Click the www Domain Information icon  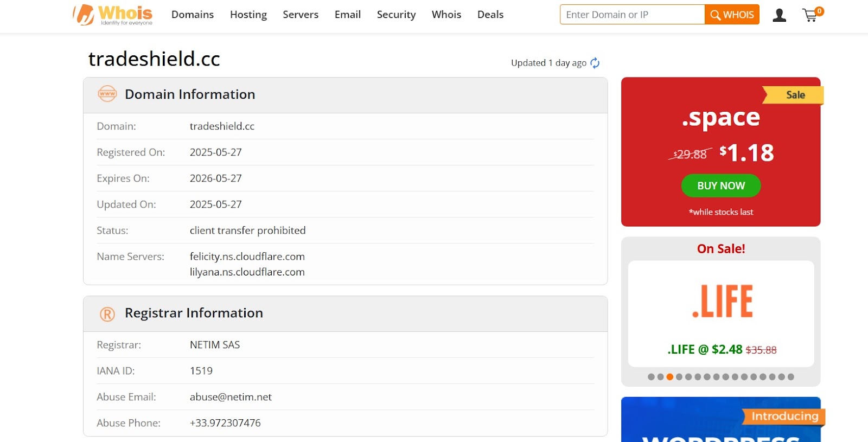107,94
